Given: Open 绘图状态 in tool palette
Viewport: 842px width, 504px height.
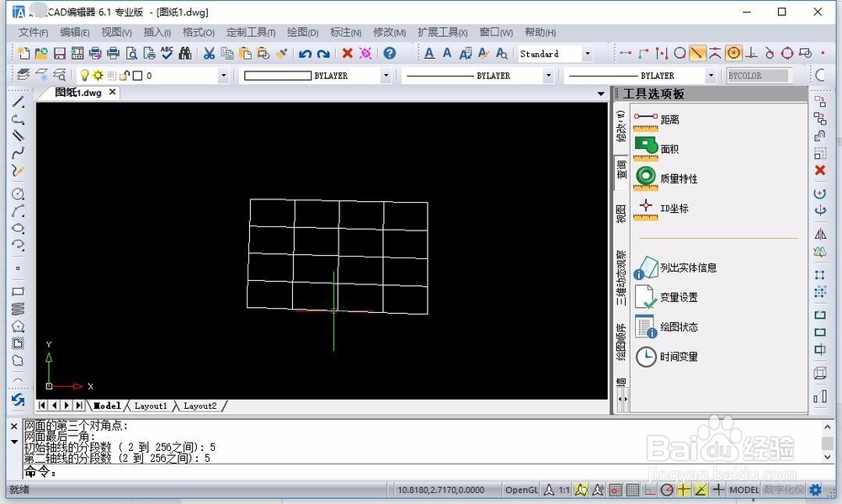Looking at the screenshot, I should pyautogui.click(x=665, y=326).
